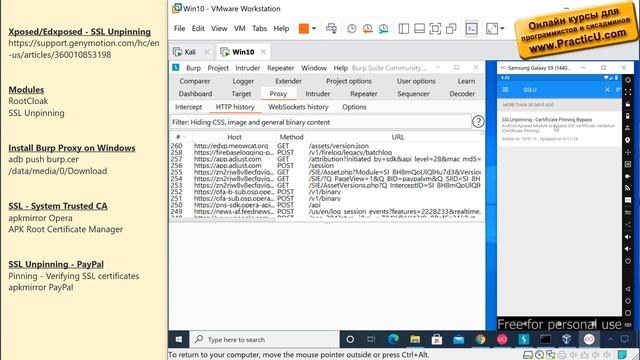Click the Burp Suite taskbar icon
This screenshot has height=360, width=640.
(x=524, y=339)
